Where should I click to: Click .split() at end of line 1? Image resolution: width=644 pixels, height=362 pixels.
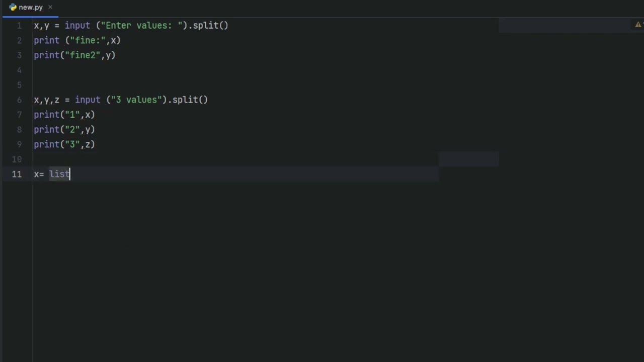coord(208,26)
